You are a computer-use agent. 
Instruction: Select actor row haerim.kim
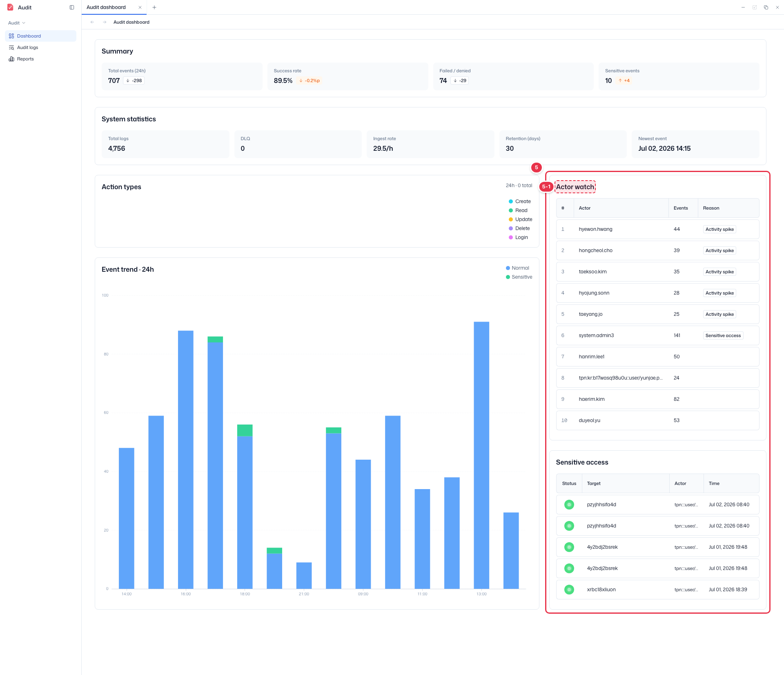[657, 399]
